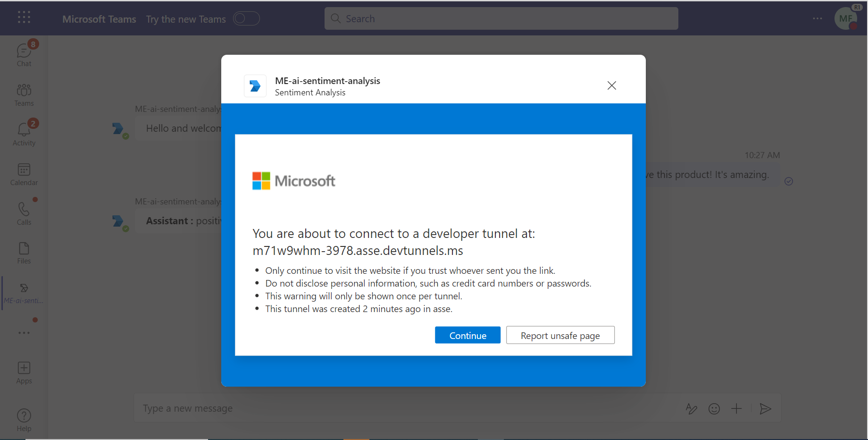This screenshot has height=440, width=868.
Task: Click Continue to connect to tunnel
Action: pos(467,335)
